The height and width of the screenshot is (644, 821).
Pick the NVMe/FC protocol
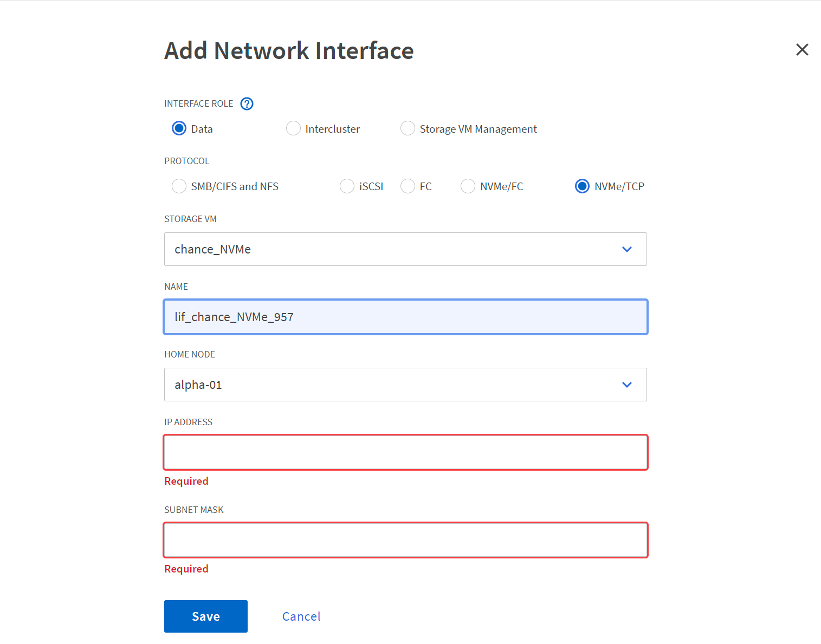(x=468, y=186)
